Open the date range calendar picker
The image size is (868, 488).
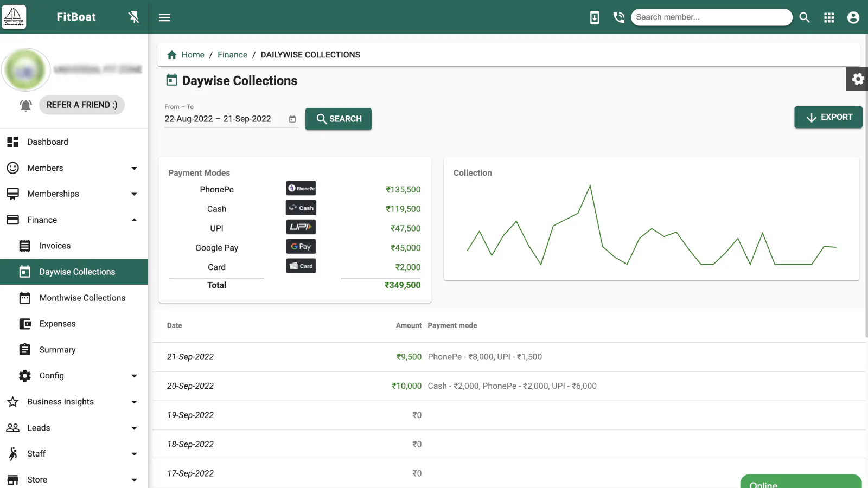coord(292,119)
